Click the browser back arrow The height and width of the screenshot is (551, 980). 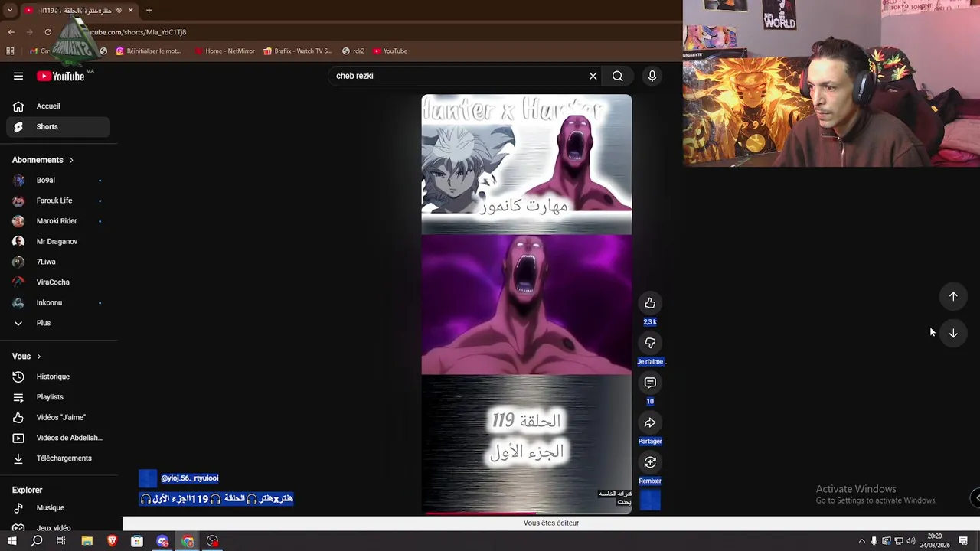(x=11, y=32)
